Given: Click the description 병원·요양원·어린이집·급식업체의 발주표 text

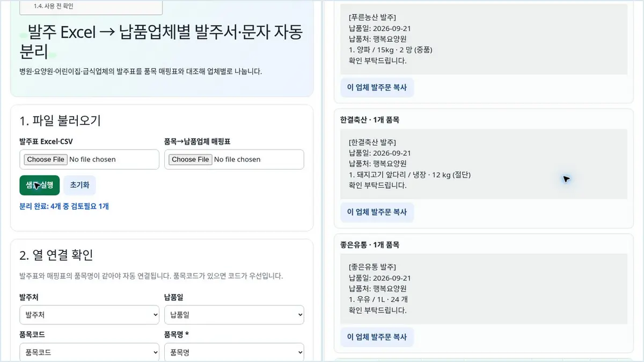Looking at the screenshot, I should 141,71.
